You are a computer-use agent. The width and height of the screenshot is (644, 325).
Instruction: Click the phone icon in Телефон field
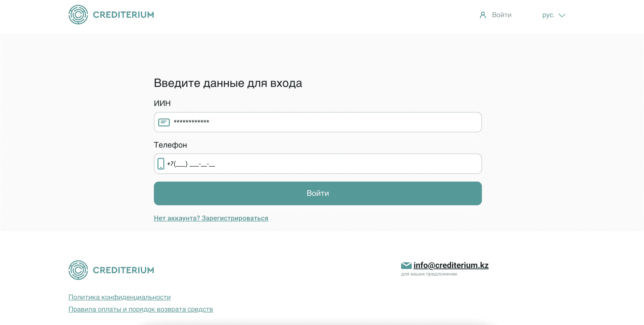(161, 164)
